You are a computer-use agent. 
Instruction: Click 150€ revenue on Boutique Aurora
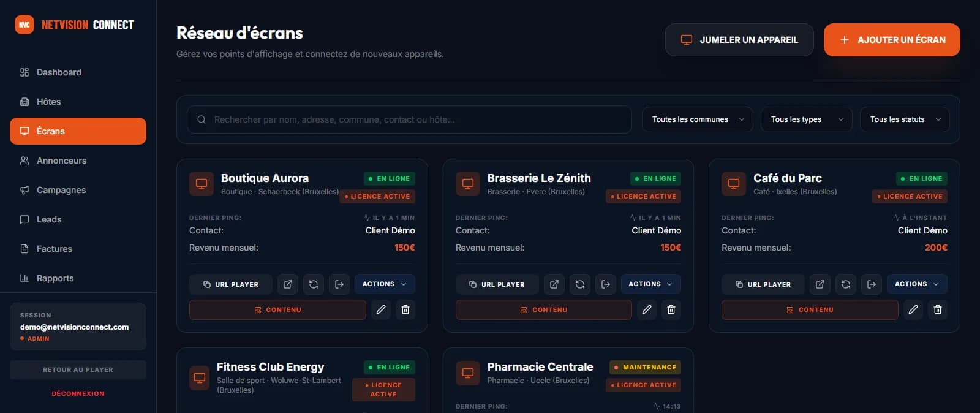click(404, 248)
